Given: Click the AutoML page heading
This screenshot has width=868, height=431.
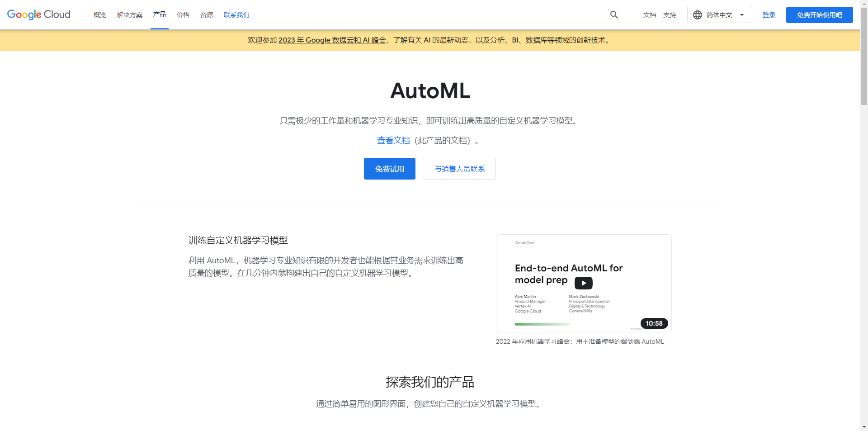Looking at the screenshot, I should [x=430, y=91].
